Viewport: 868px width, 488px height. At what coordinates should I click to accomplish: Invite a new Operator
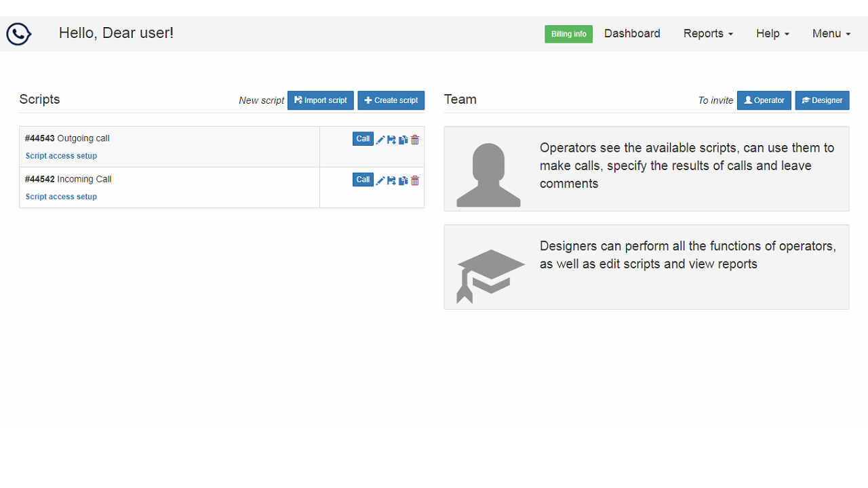pyautogui.click(x=764, y=100)
